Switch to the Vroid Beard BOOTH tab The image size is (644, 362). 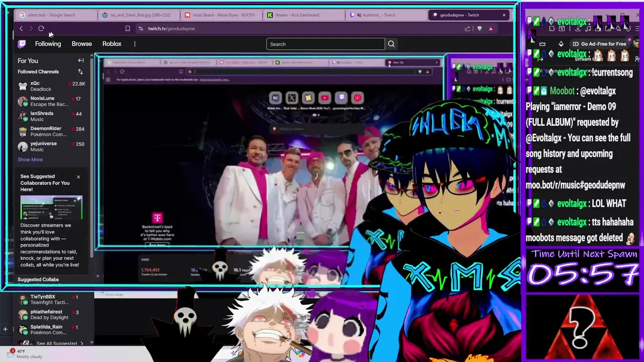coord(220,15)
